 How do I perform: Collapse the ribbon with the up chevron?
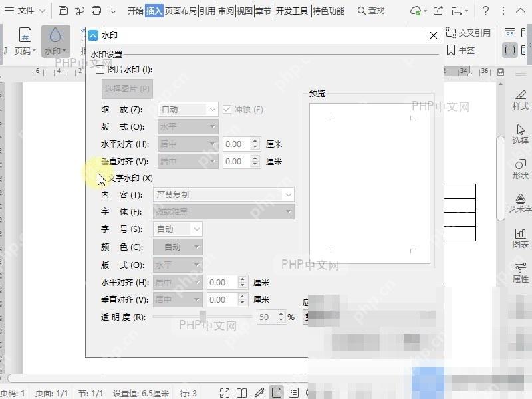521,11
